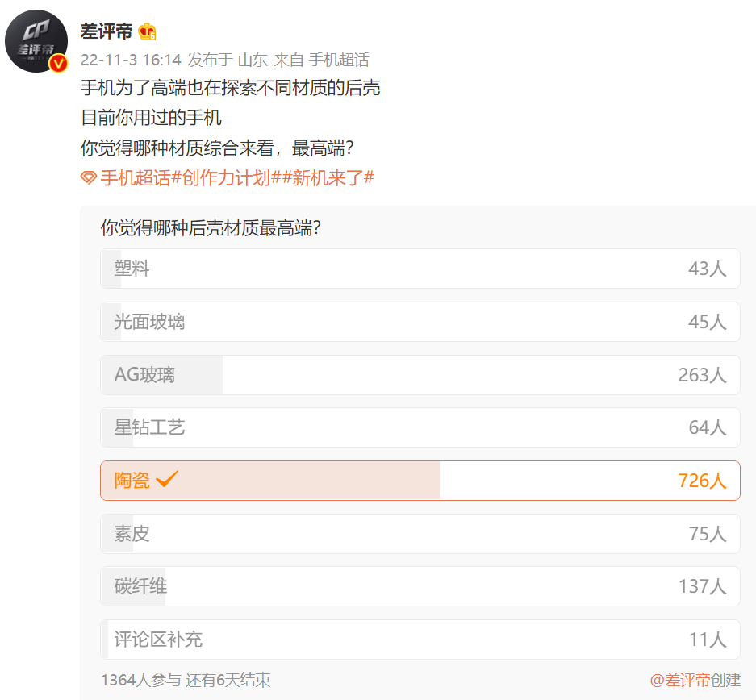Click the 差评帝 profile avatar
The height and width of the screenshot is (700, 756).
tap(36, 40)
